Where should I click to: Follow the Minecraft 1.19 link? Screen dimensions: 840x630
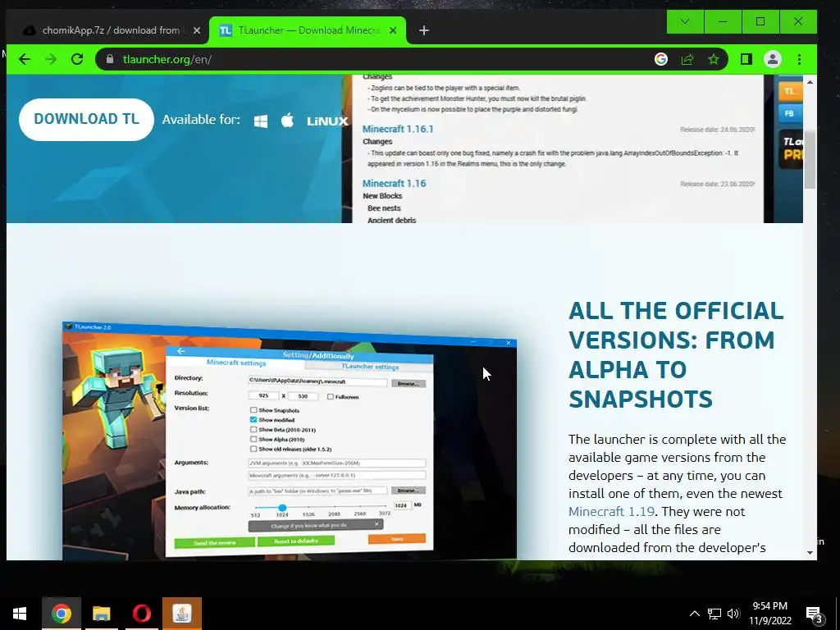(611, 512)
